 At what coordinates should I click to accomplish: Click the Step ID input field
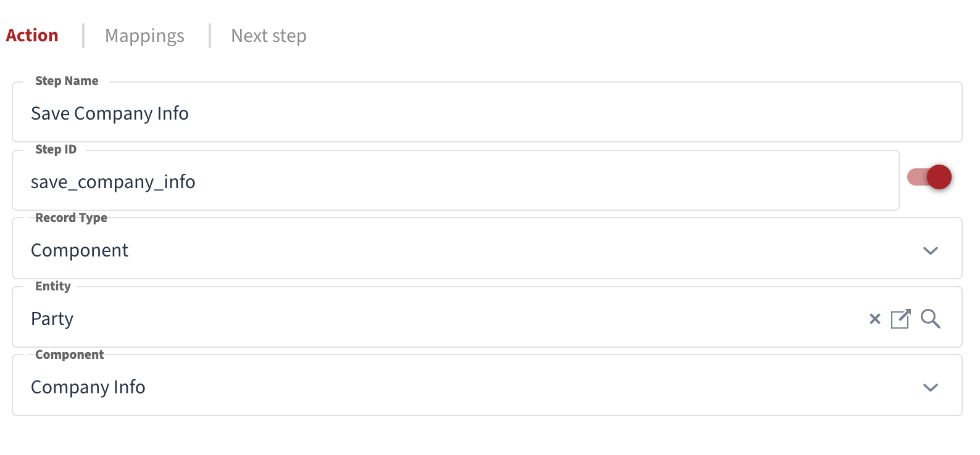tap(432, 181)
